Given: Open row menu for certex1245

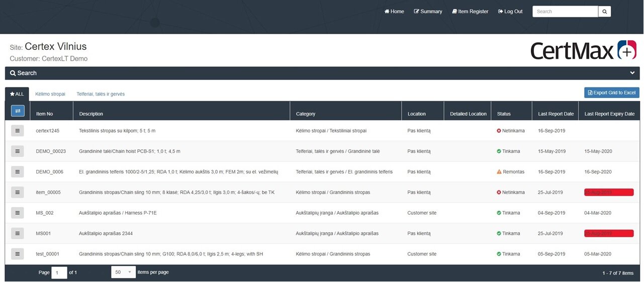Looking at the screenshot, I should point(18,131).
